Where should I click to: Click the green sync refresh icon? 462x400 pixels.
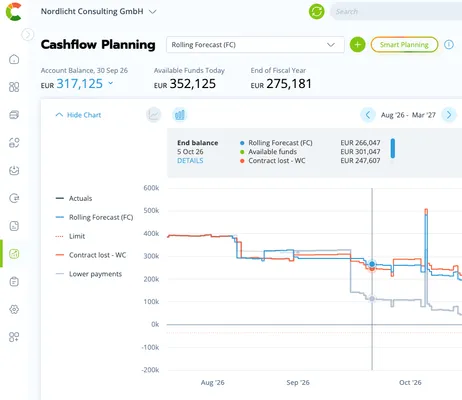point(316,12)
